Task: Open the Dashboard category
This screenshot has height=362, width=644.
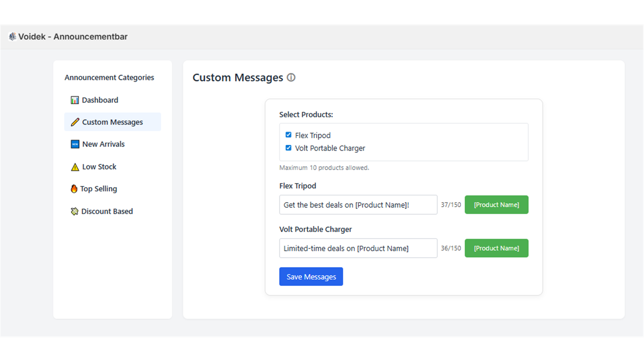Action: 100,100
